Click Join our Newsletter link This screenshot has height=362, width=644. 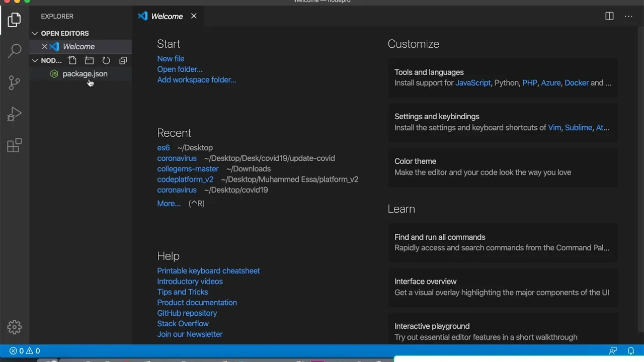190,334
